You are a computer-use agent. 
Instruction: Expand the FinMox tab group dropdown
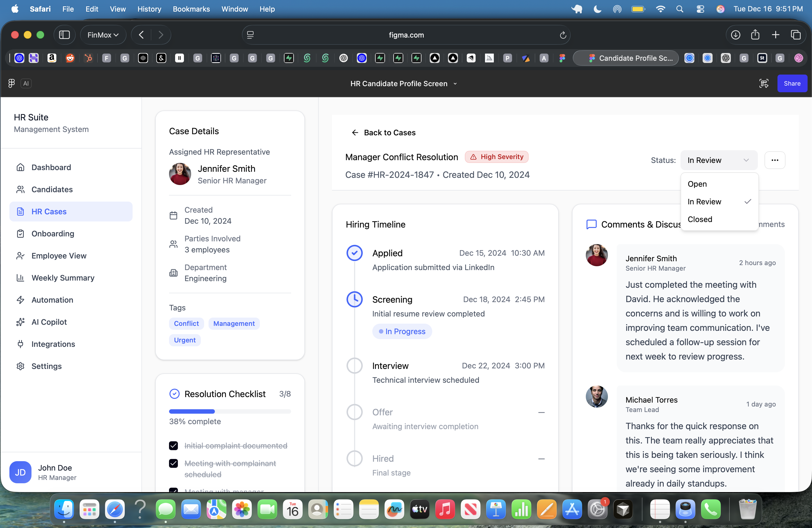(103, 35)
